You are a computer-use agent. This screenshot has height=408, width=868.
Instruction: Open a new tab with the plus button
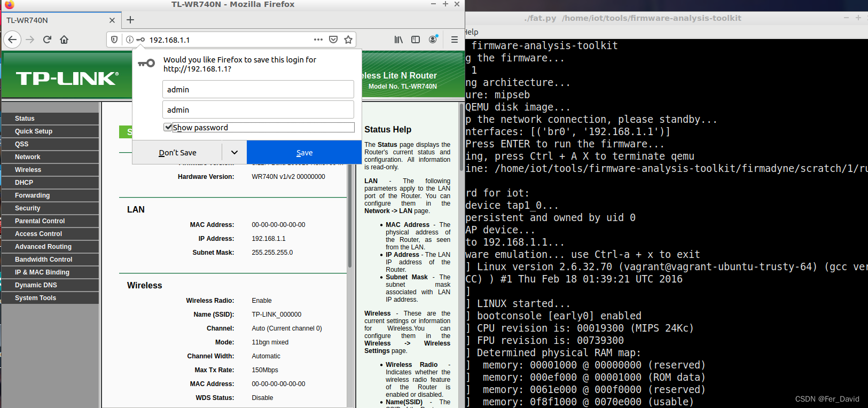pos(130,20)
